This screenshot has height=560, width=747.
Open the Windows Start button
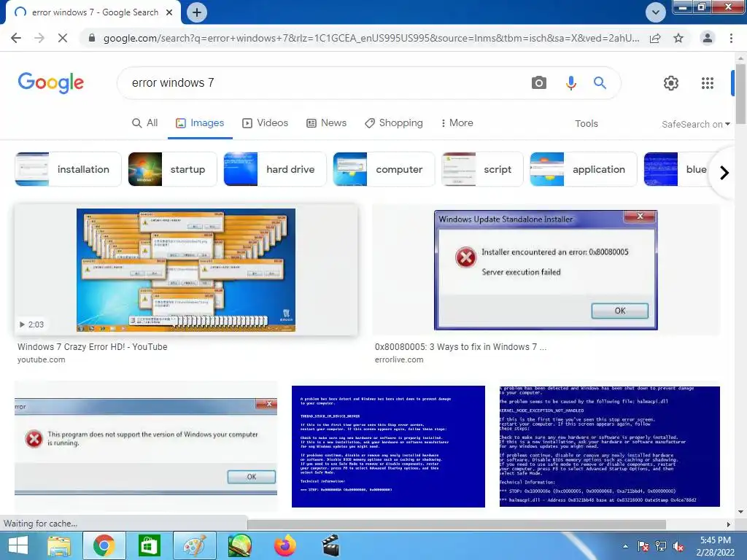(x=18, y=545)
